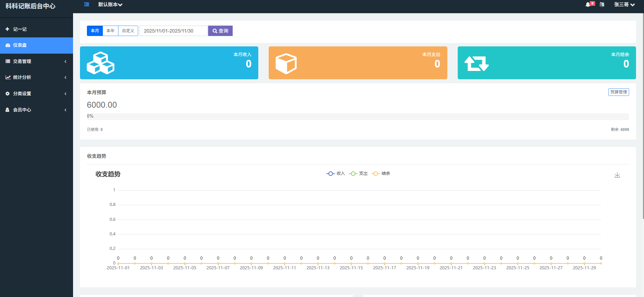
Task: Toggle the 结余 series in chart legend
Action: tap(381, 173)
